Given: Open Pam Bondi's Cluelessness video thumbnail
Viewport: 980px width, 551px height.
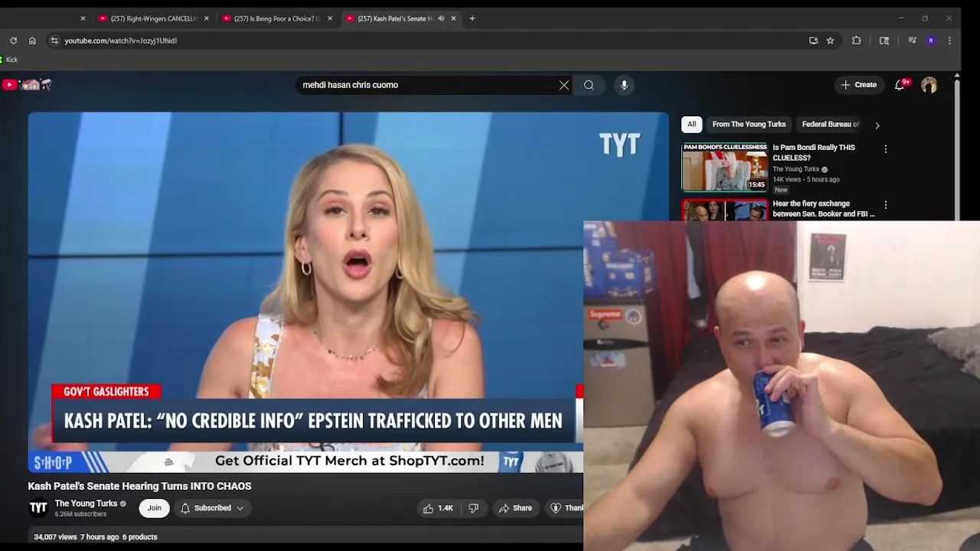Looking at the screenshot, I should (724, 167).
